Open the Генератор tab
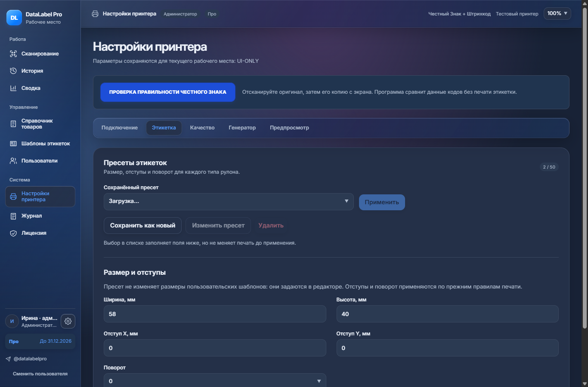Image resolution: width=588 pixels, height=387 pixels. click(242, 128)
